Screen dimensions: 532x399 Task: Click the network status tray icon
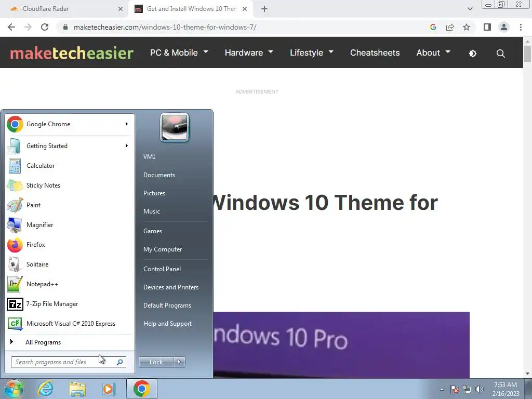467,389
